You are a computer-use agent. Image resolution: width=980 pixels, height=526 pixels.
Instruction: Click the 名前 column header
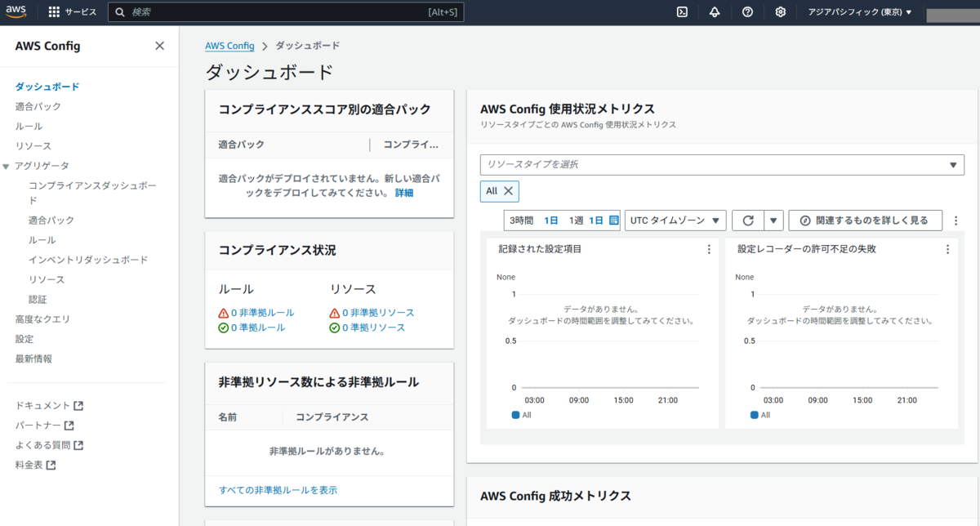pyautogui.click(x=228, y=417)
